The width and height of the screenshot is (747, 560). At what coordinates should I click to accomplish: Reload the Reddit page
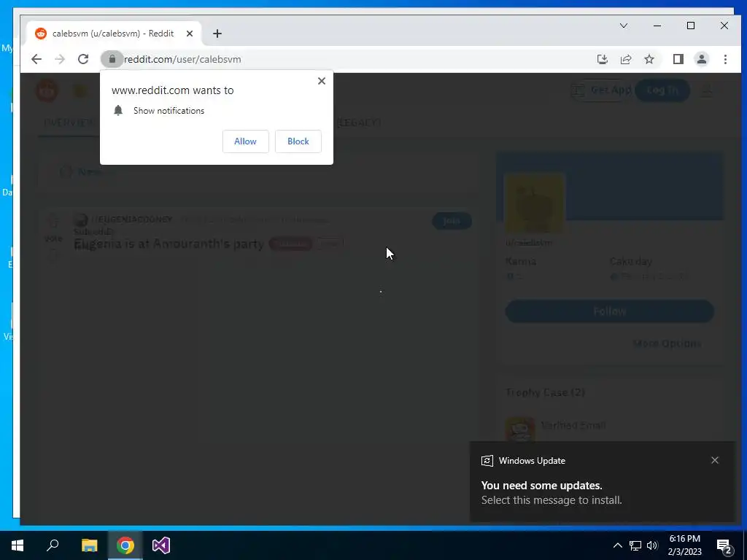pyautogui.click(x=83, y=59)
